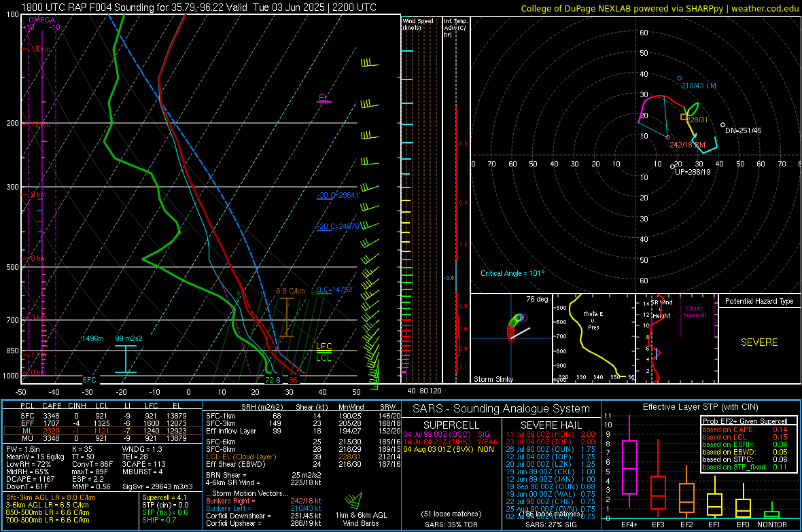802x532 pixels.
Task: Click the green LCL label
Action: coord(324,357)
